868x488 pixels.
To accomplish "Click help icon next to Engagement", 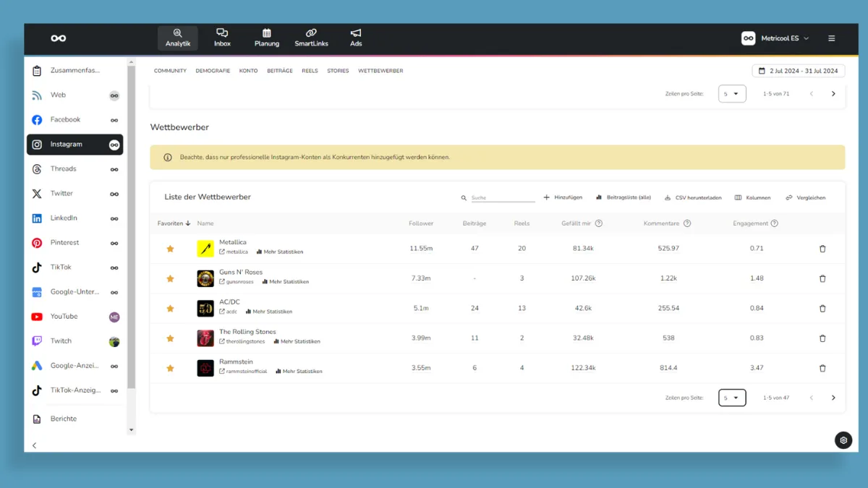I will [x=775, y=223].
